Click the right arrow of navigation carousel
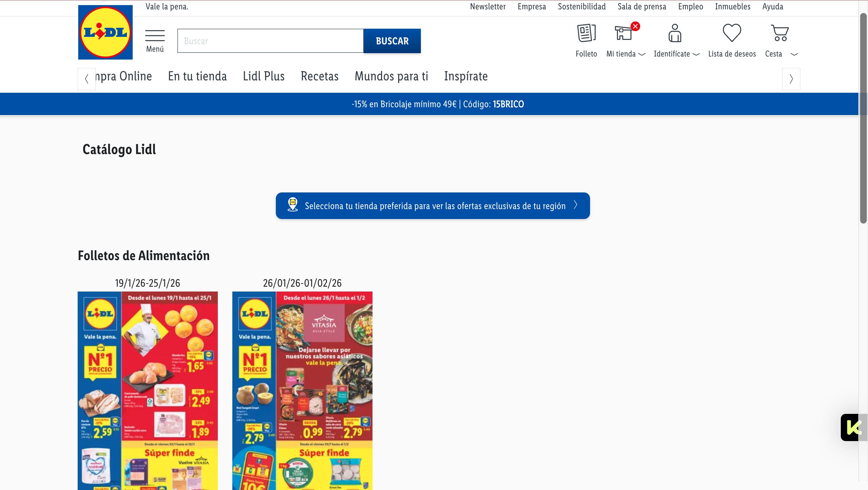Viewport: 868px width, 490px height. [x=791, y=79]
